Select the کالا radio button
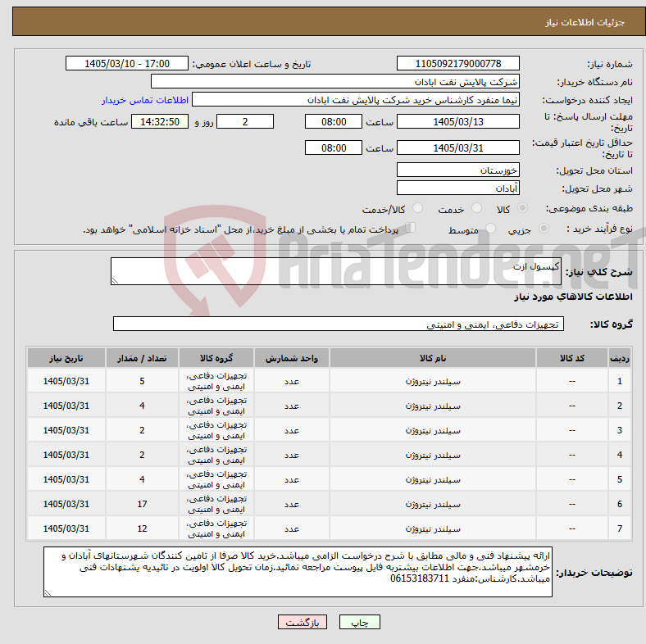Image resolution: width=646 pixels, height=644 pixels. click(522, 208)
